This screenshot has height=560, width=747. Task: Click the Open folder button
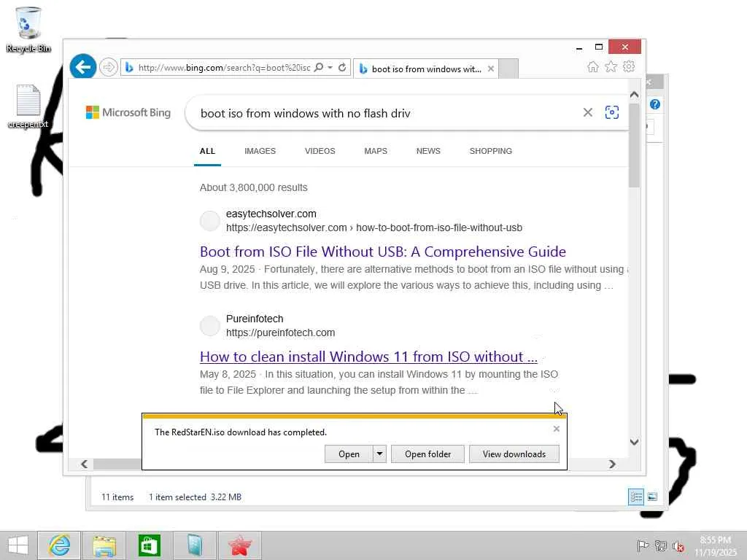[x=427, y=454]
